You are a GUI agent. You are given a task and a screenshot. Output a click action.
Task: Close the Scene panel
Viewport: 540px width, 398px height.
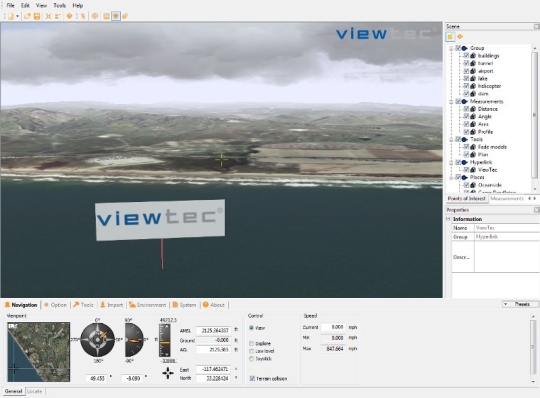(x=536, y=27)
